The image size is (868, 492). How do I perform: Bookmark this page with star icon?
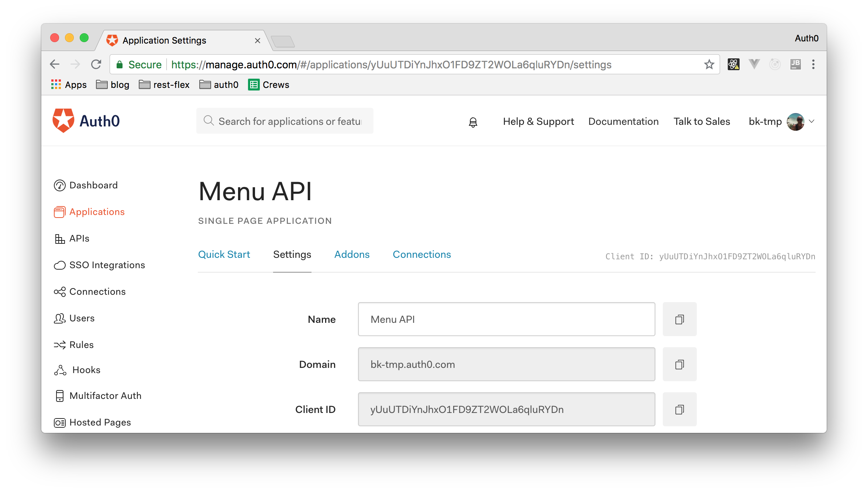[709, 65]
